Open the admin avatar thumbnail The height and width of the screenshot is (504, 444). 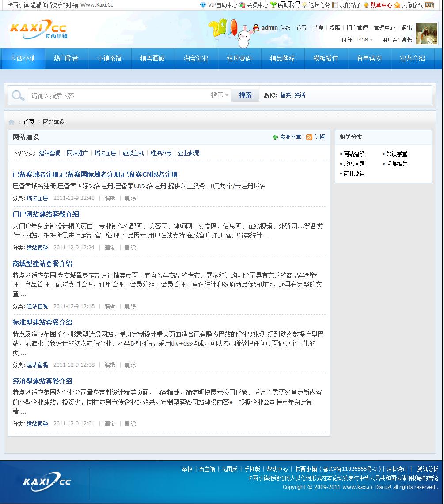(427, 34)
